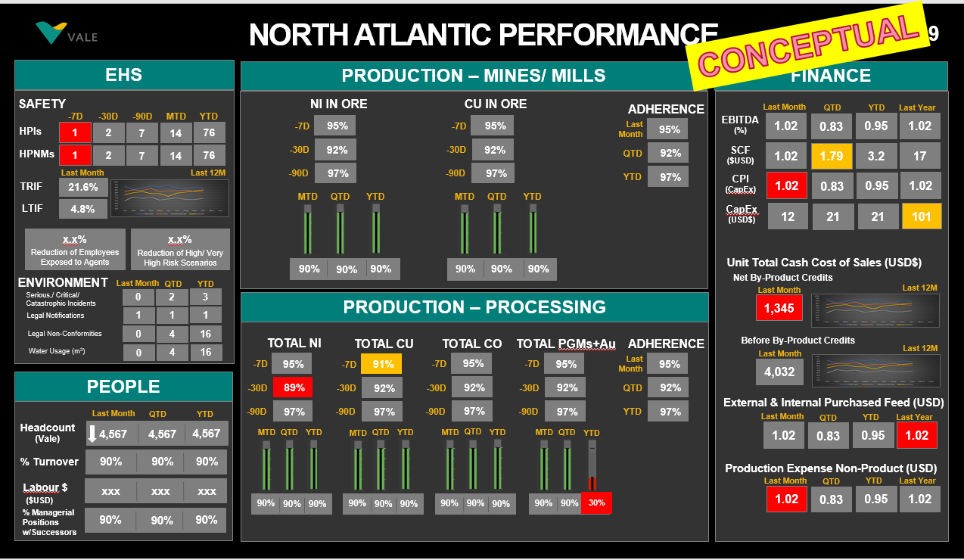The width and height of the screenshot is (964, 560).
Task: Click the CU IN ORE YTD gauge bar
Action: [533, 231]
